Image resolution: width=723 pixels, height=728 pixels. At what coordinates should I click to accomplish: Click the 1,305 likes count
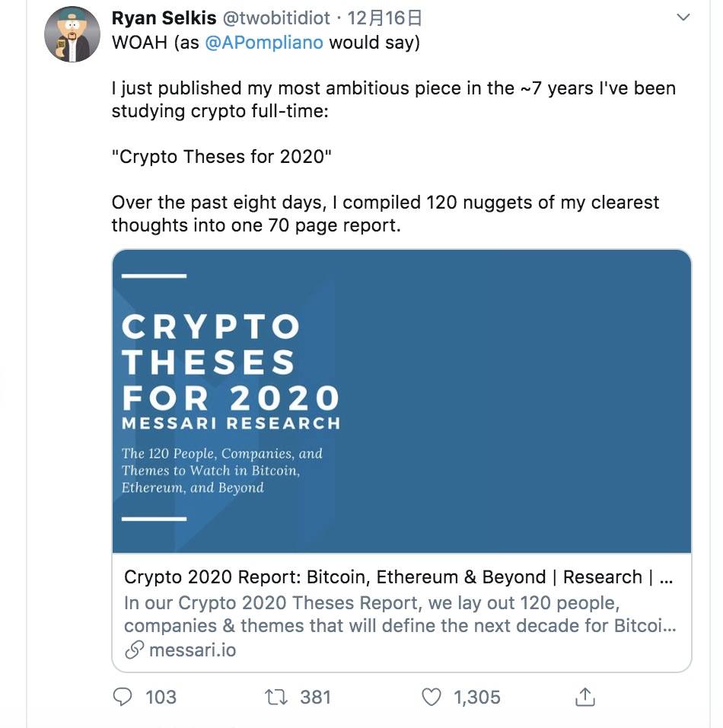[477, 696]
